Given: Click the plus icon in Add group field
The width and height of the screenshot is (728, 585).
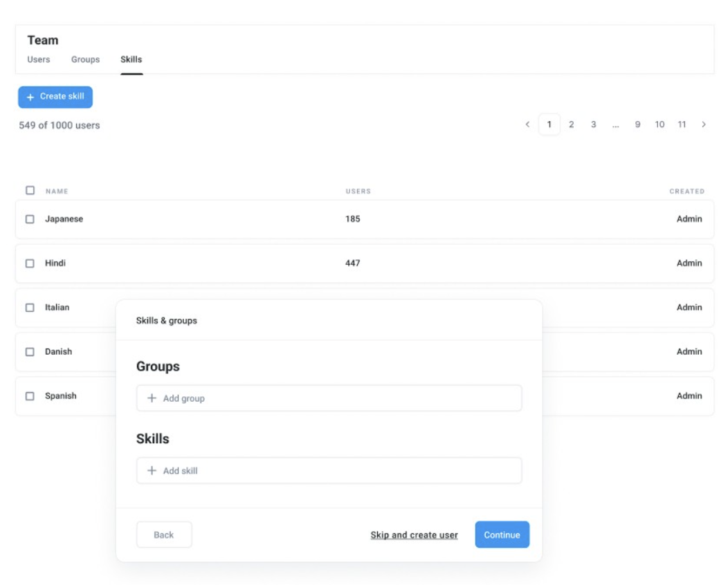Looking at the screenshot, I should (152, 398).
